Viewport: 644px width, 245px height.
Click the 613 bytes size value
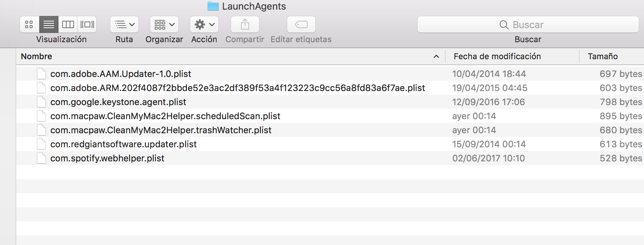point(621,144)
